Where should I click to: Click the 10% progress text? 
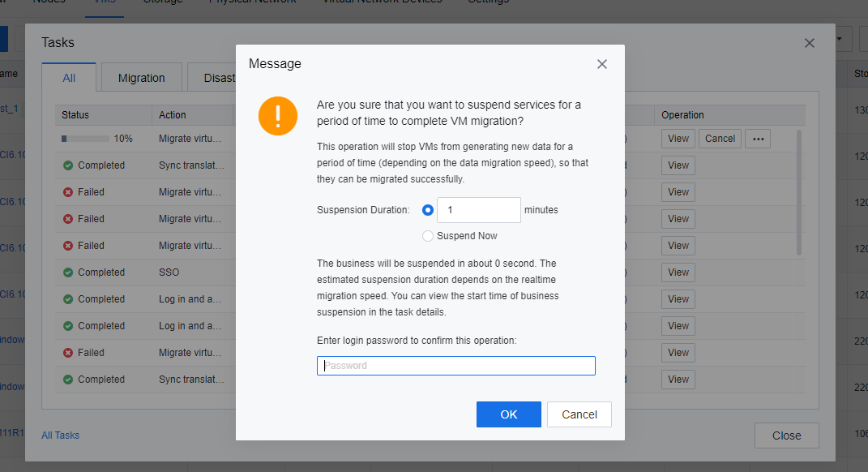[x=123, y=139]
